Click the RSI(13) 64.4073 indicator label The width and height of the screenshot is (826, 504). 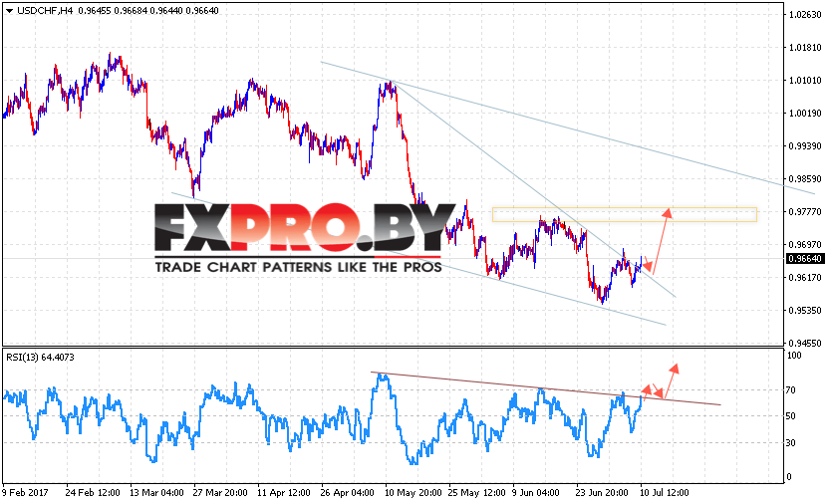[40, 357]
